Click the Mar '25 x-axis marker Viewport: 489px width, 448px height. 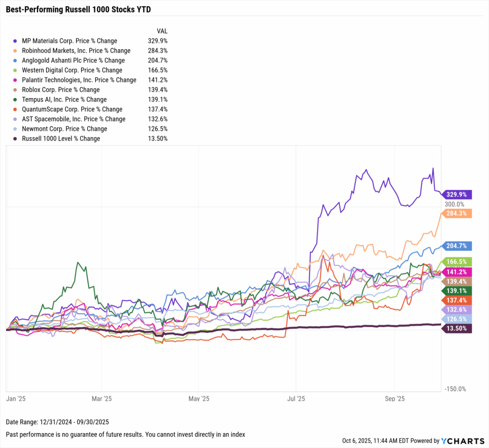pos(101,398)
